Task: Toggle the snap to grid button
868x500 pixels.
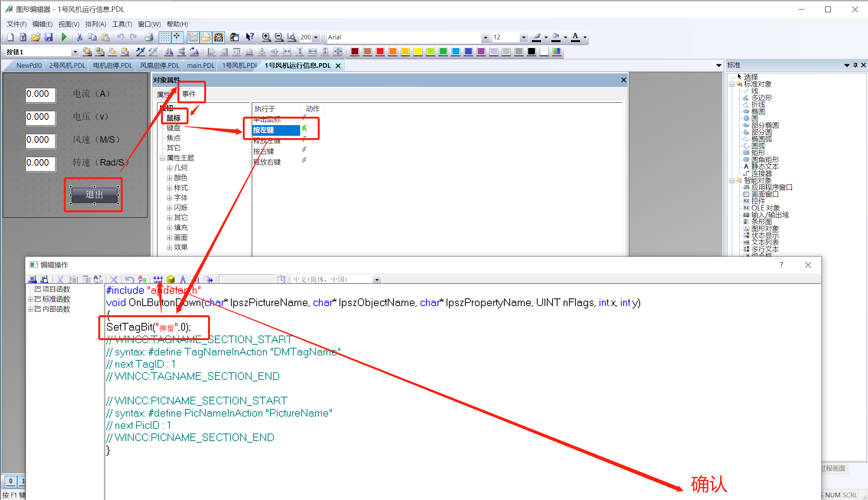Action: 177,37
